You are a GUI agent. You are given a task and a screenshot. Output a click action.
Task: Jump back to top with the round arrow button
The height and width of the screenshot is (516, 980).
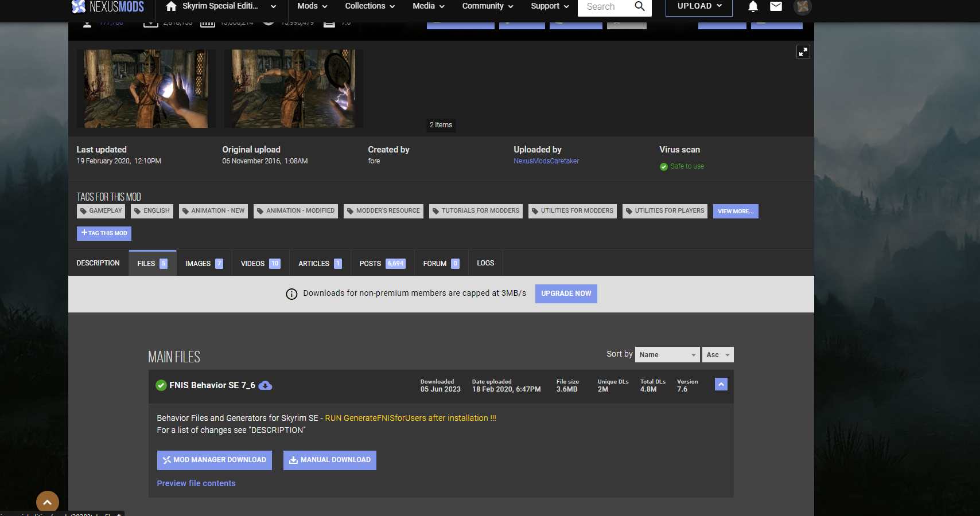[x=48, y=502]
